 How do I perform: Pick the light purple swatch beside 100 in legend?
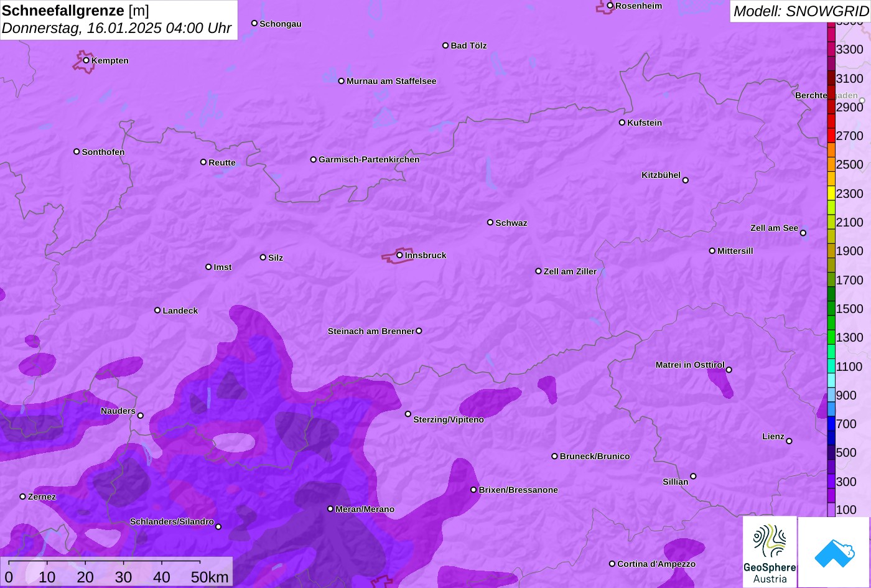831,510
